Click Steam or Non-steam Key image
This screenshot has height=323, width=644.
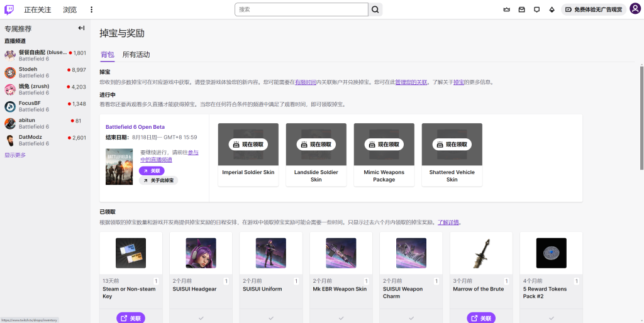[x=131, y=253]
